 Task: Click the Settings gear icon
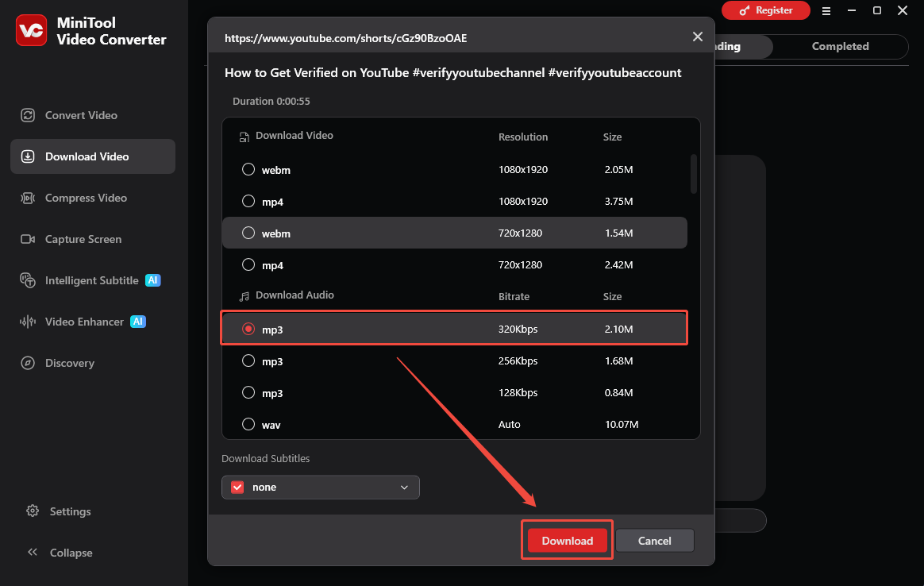[33, 511]
